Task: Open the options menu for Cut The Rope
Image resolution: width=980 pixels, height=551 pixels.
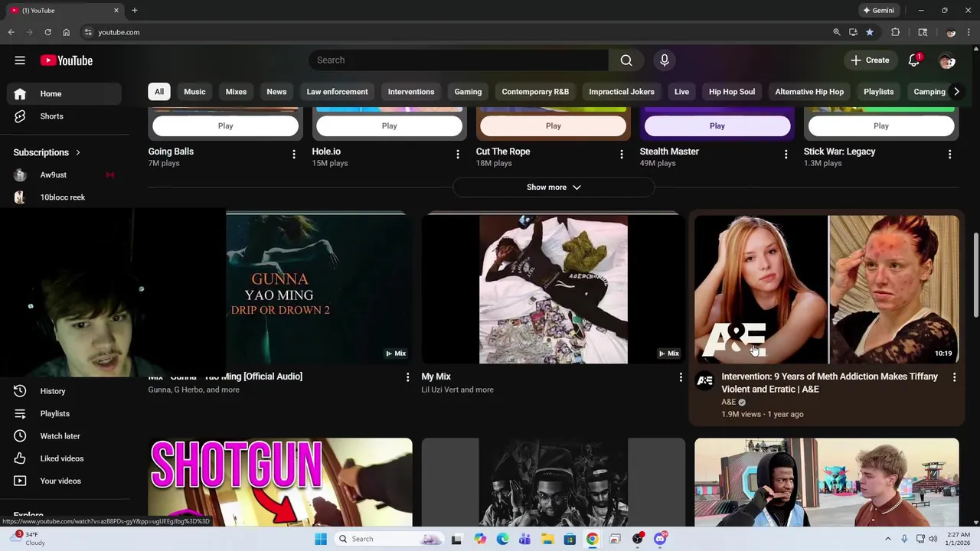Action: click(622, 155)
